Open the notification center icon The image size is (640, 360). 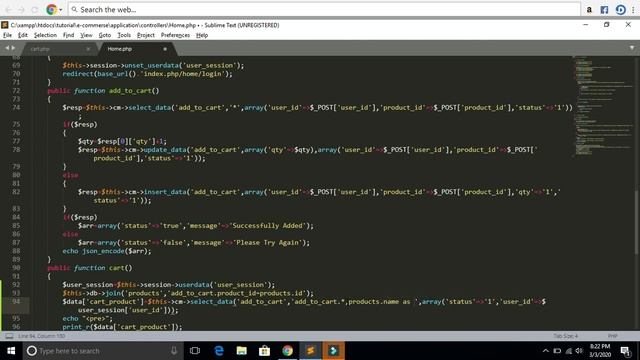(x=624, y=351)
